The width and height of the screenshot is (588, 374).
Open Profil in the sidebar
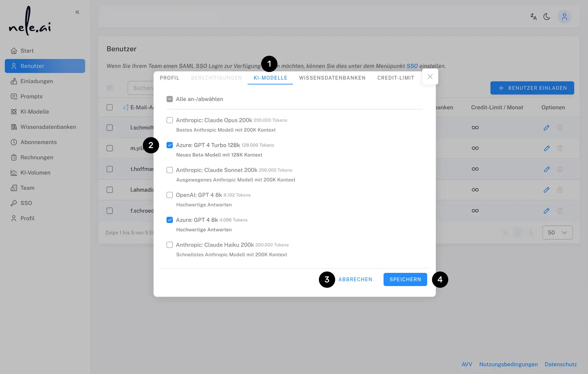(45, 218)
